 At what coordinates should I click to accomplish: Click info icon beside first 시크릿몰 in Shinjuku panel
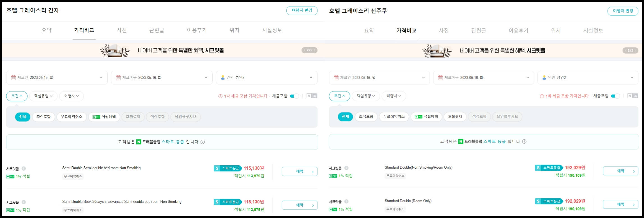(346, 168)
